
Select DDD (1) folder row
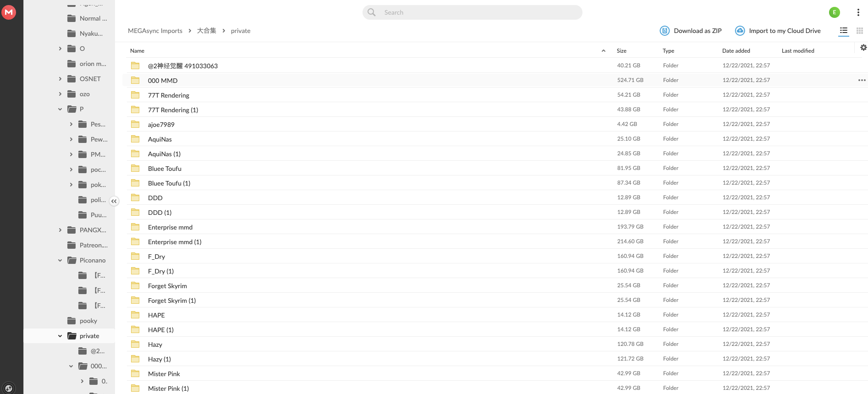(497, 212)
